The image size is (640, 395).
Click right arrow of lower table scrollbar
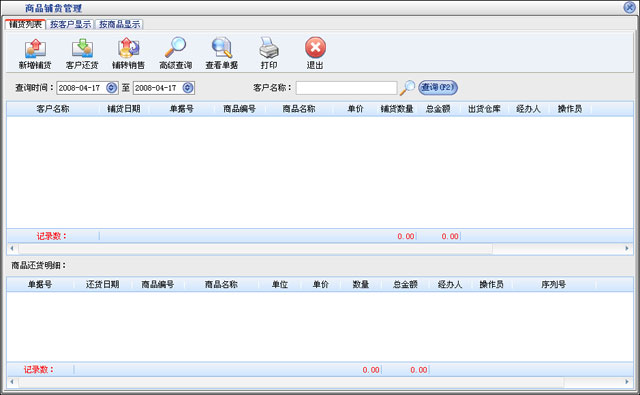click(x=627, y=382)
